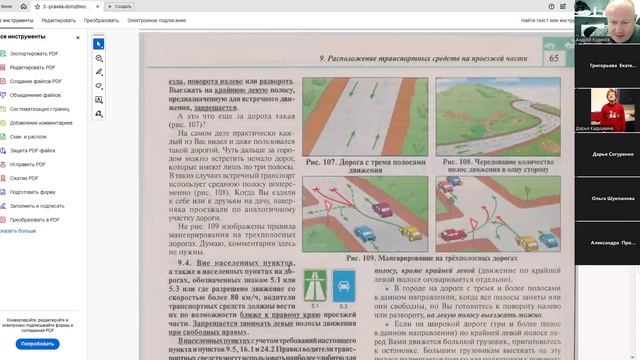Select Дарья Кадушина video tile
Screen dimensions: 640x360
point(607,110)
